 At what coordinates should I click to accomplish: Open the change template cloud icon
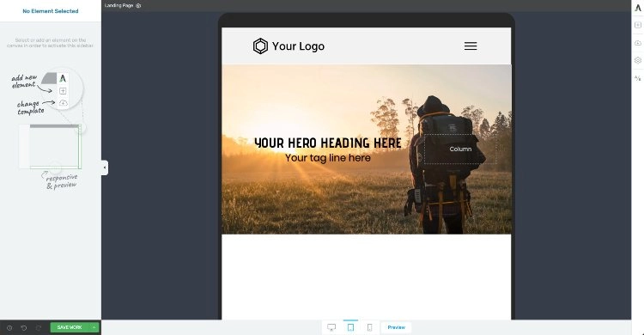(x=638, y=43)
